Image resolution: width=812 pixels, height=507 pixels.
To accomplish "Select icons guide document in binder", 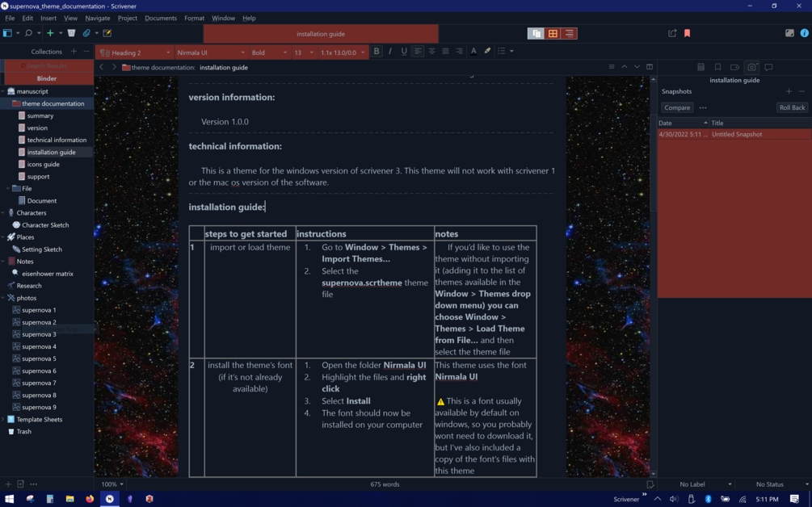I will click(x=43, y=164).
